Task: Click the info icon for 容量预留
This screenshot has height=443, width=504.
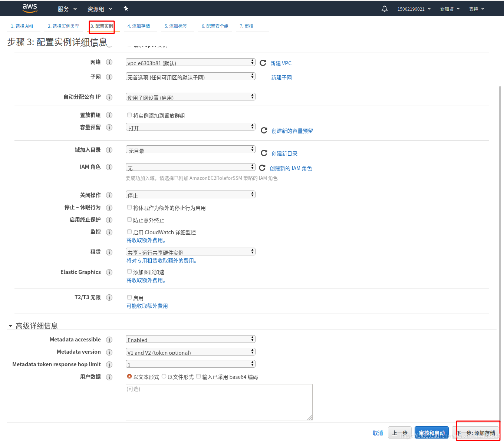Action: click(x=109, y=128)
